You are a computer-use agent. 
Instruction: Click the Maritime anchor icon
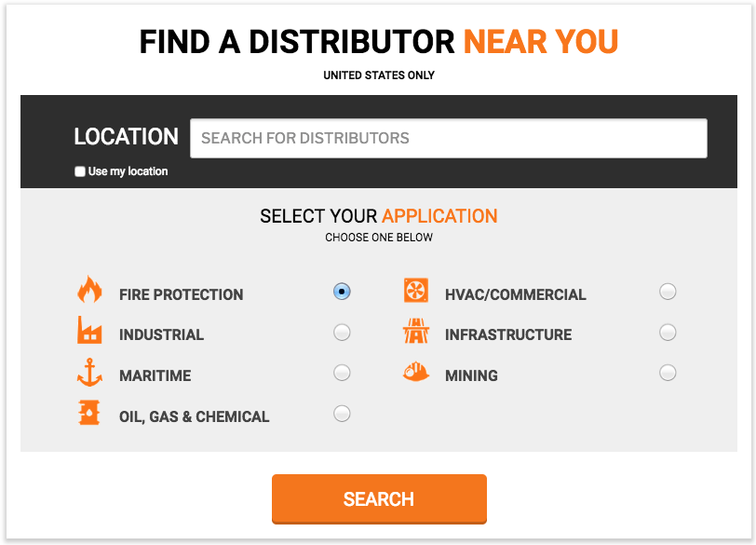89,373
